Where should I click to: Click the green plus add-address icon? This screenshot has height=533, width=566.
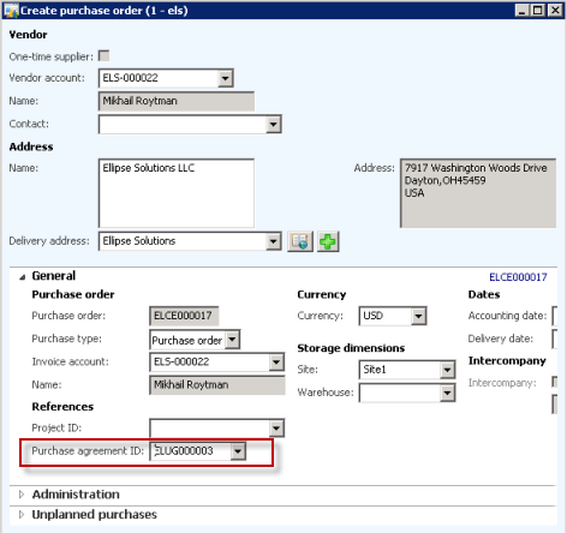pos(328,241)
